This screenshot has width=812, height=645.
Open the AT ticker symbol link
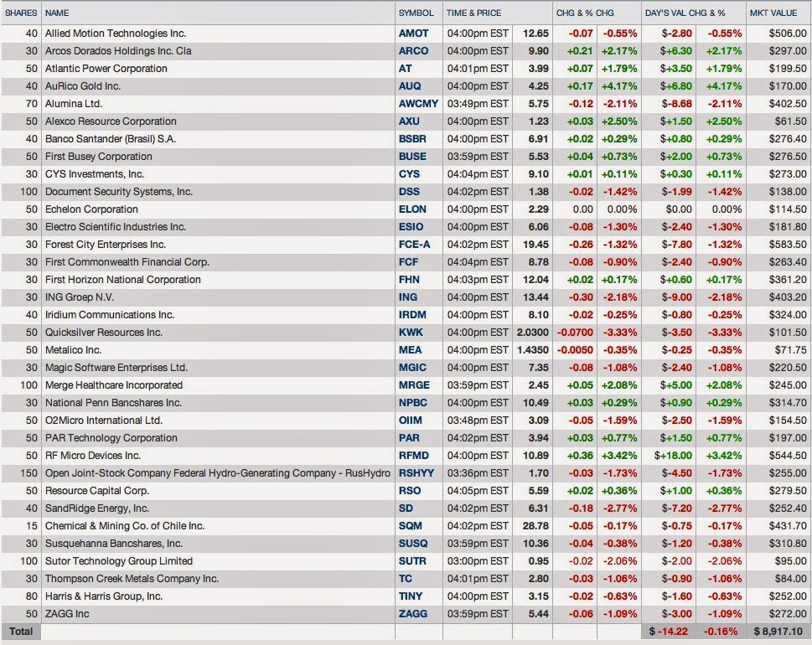405,69
